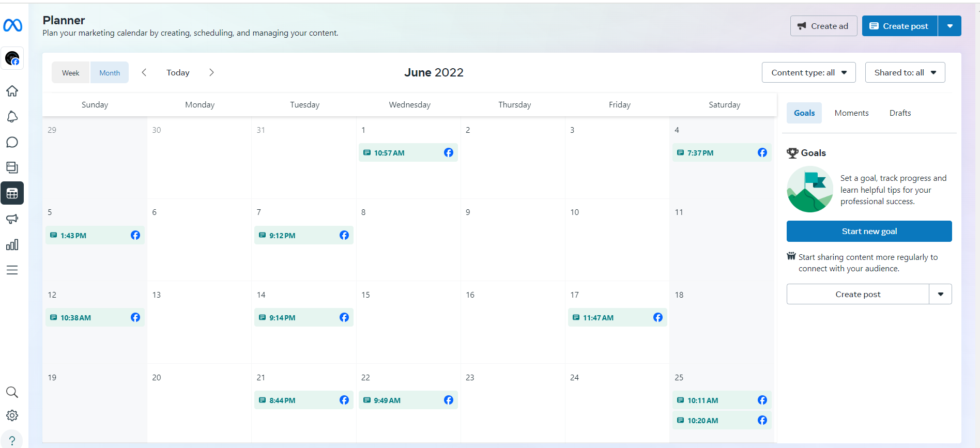Go to previous month arrow
980x448 pixels.
click(144, 72)
